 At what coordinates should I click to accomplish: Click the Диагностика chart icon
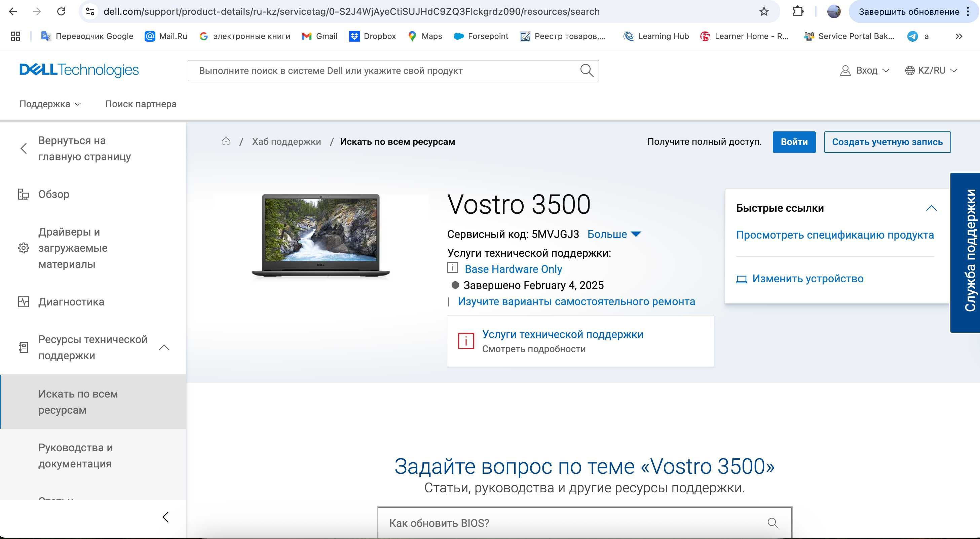point(24,302)
